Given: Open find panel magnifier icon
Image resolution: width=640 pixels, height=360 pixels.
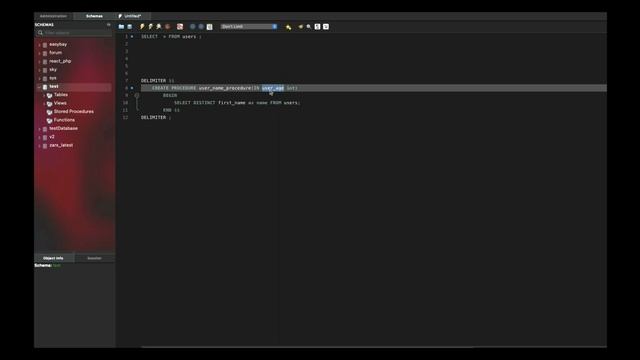Looking at the screenshot, I should click(x=309, y=27).
